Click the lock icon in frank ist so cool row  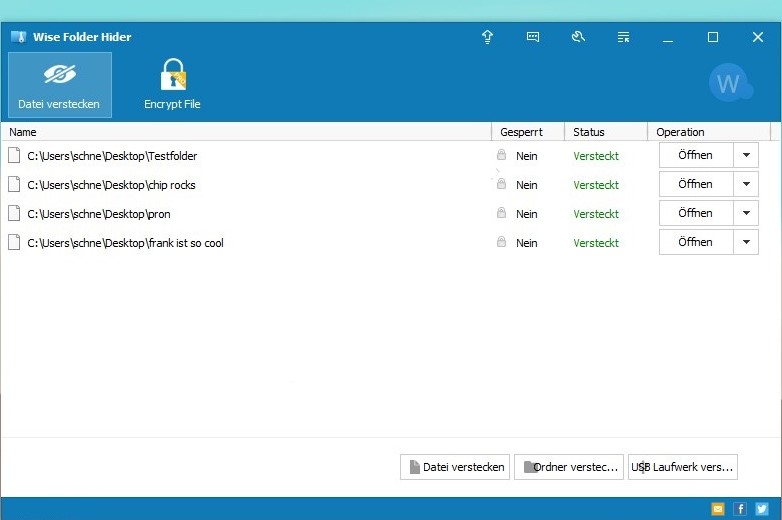tap(501, 241)
